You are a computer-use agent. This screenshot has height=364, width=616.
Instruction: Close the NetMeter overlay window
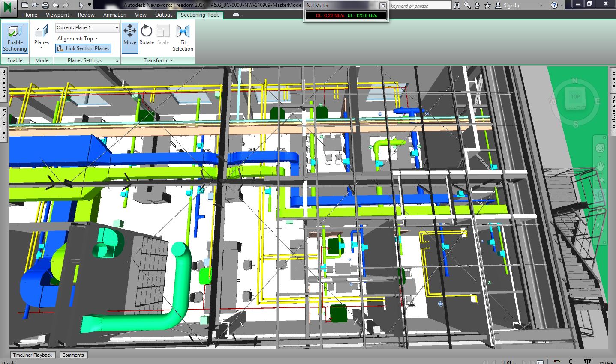click(x=383, y=6)
